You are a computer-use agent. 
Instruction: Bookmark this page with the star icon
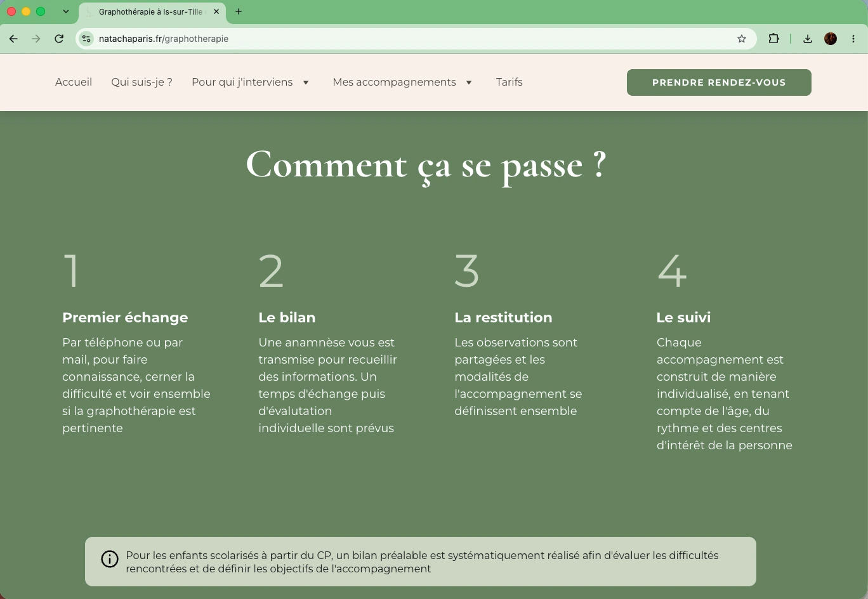(742, 39)
